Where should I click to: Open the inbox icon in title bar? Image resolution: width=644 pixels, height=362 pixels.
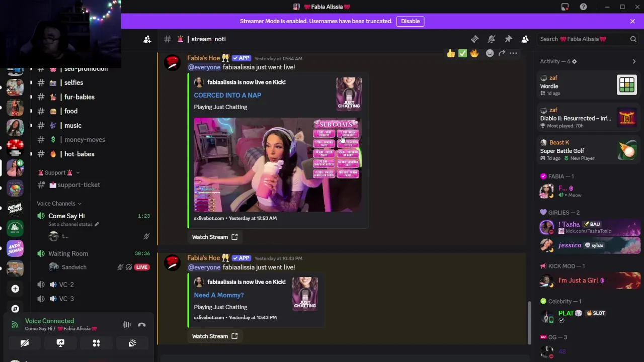tap(565, 7)
